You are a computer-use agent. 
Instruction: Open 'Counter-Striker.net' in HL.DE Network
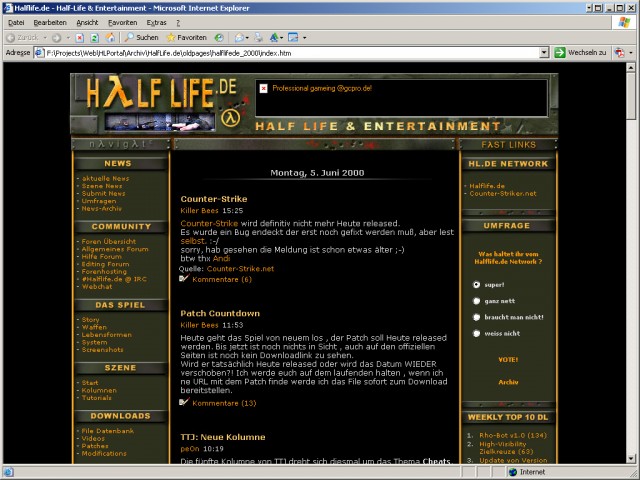(x=502, y=193)
